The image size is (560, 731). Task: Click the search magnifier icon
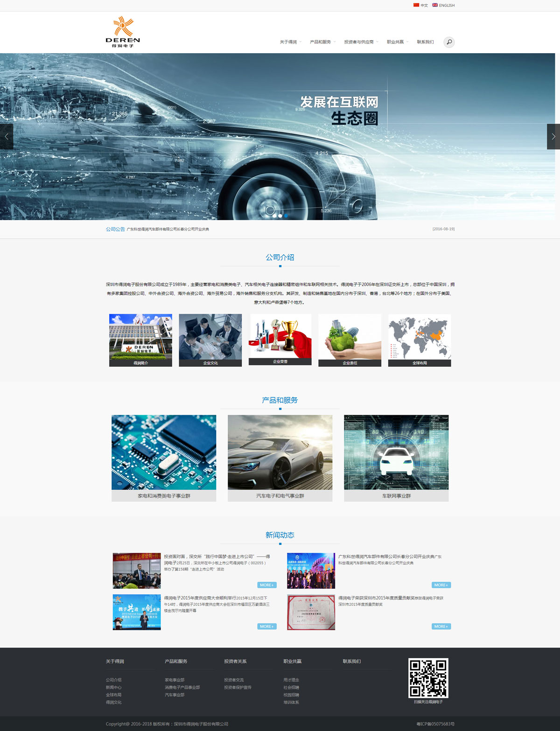coord(449,42)
